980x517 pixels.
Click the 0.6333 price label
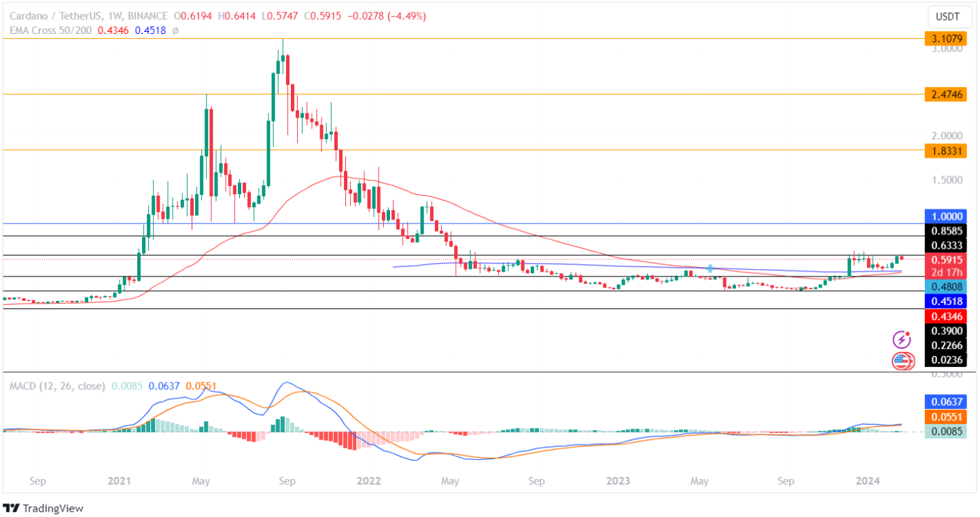pyautogui.click(x=946, y=245)
